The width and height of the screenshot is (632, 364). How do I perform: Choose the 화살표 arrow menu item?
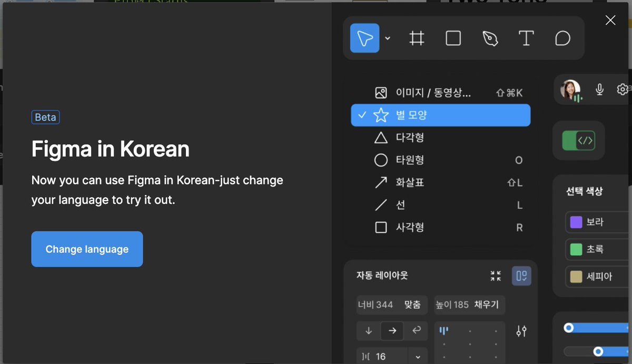coord(441,182)
